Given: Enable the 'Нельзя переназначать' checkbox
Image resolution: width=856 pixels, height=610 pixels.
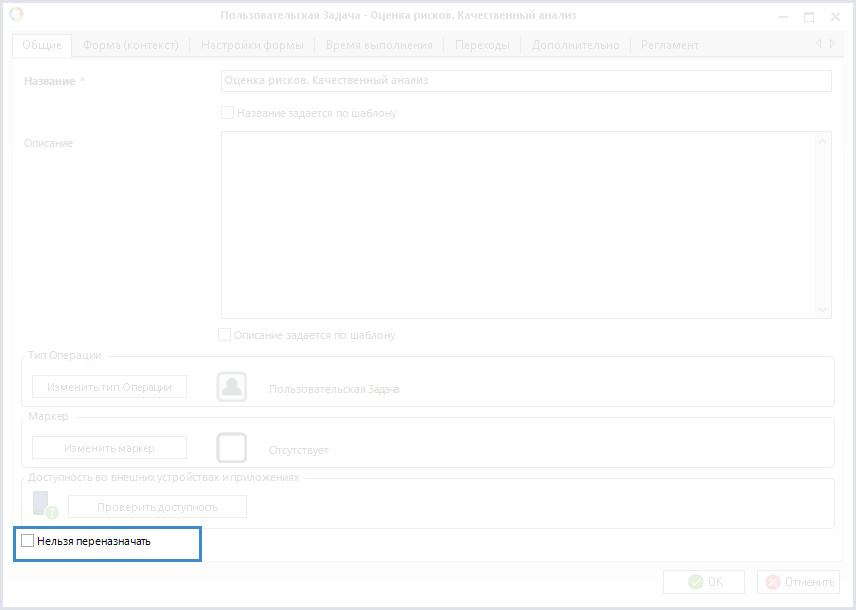Looking at the screenshot, I should coord(28,541).
